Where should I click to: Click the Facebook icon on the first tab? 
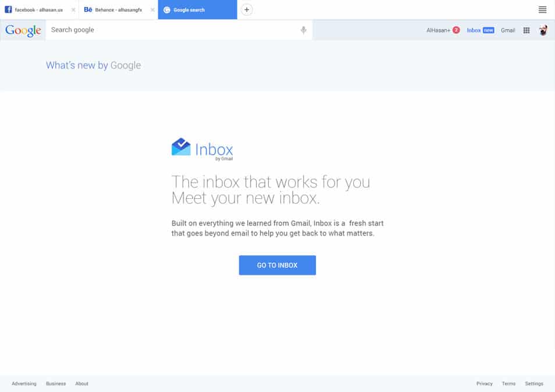(8, 9)
